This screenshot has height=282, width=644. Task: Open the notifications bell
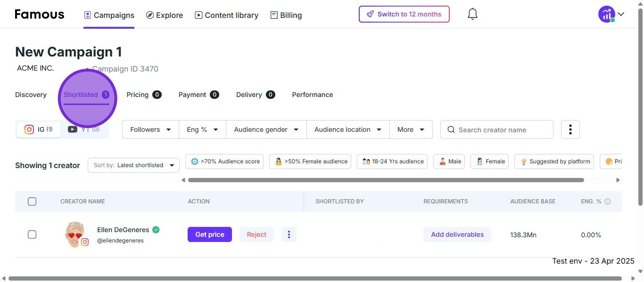click(x=472, y=14)
